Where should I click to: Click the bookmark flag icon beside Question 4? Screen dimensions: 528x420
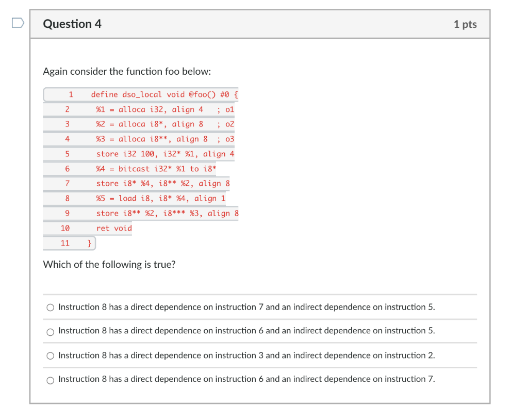[17, 22]
